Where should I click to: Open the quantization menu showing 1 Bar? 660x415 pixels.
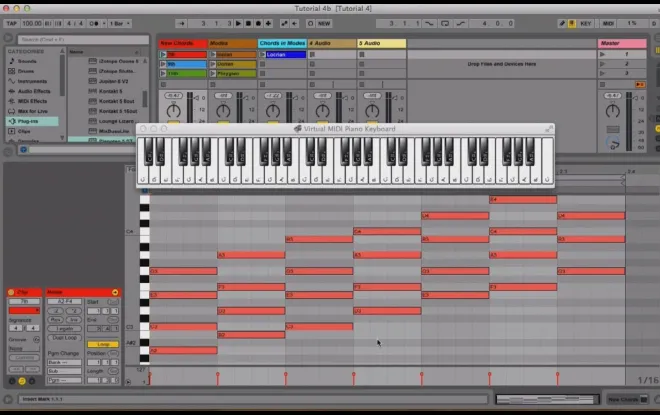[120, 24]
